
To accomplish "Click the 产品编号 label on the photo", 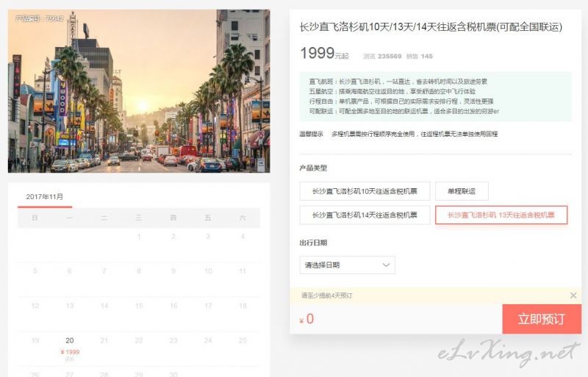I will (40, 18).
